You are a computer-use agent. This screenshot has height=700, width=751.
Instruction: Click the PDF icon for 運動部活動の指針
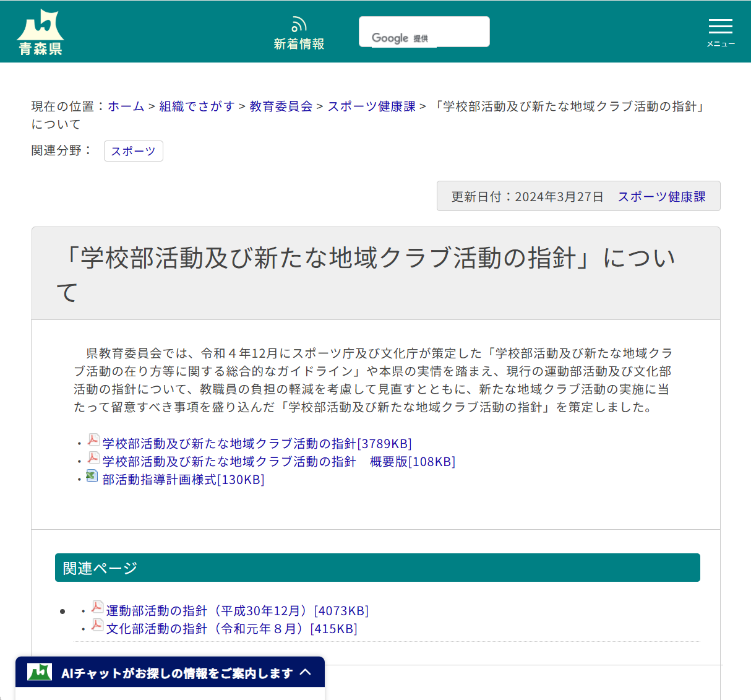pyautogui.click(x=97, y=607)
